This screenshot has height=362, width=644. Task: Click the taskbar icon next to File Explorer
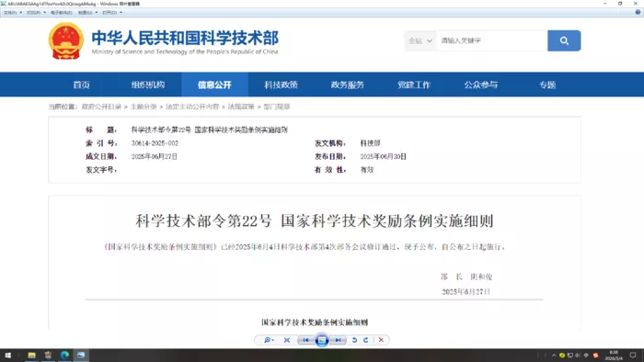(48, 355)
